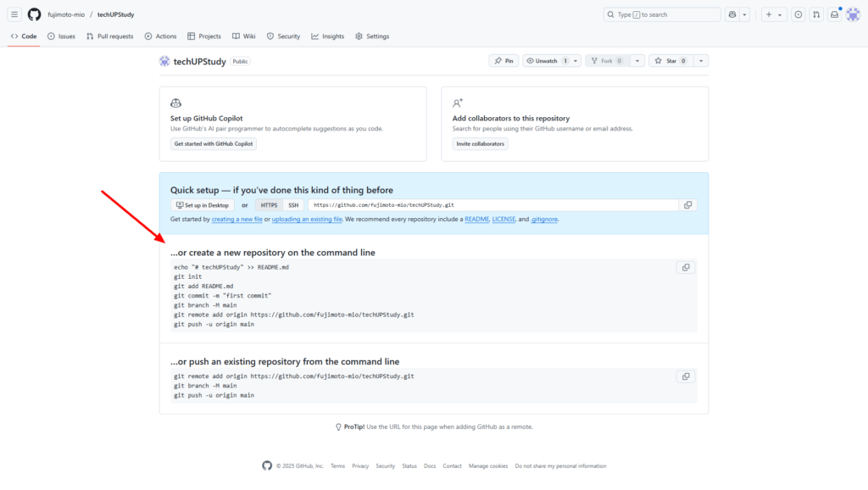The height and width of the screenshot is (490, 868).
Task: Open the hamburger navigation menu
Action: pos(14,14)
